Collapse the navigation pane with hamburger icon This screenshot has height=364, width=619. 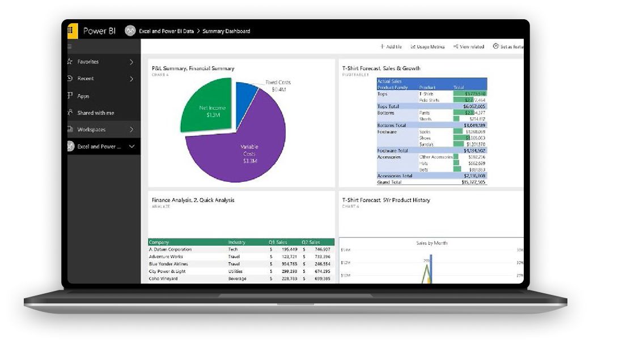(70, 46)
